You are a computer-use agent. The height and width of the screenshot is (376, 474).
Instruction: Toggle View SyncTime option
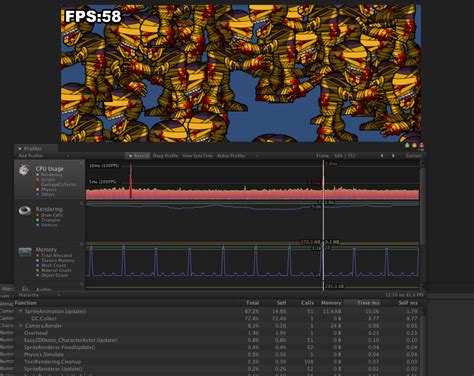pos(197,156)
